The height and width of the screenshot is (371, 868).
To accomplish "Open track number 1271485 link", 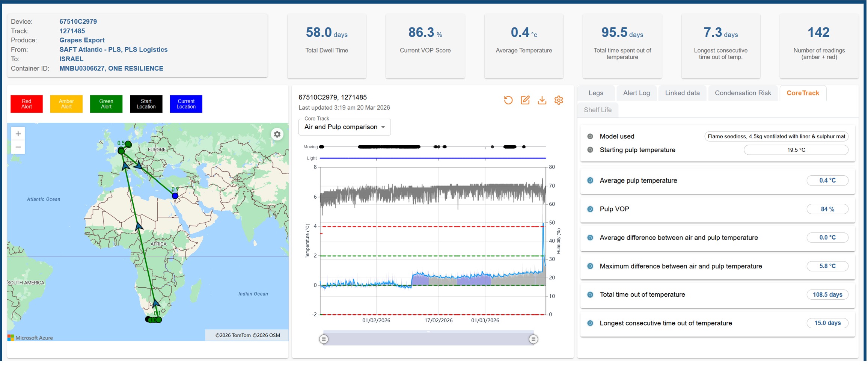I will coord(72,31).
